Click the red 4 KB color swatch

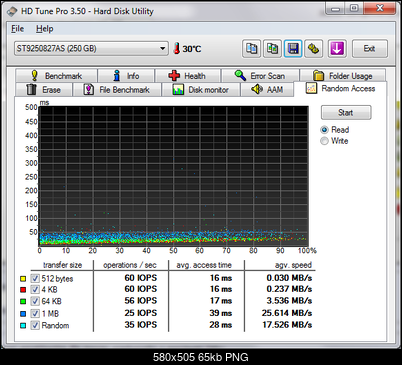click(x=23, y=289)
